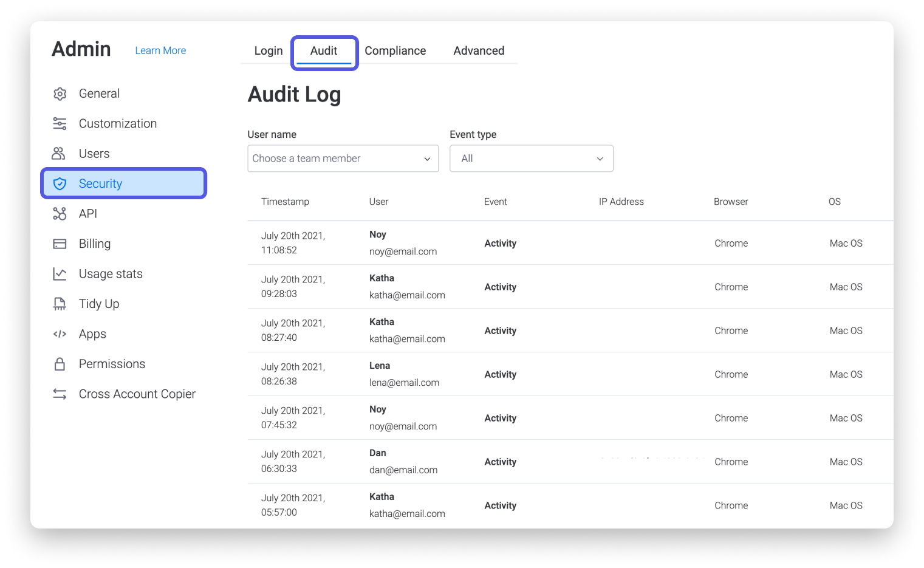The image size is (924, 568).
Task: Click the Admin title
Action: (81, 49)
